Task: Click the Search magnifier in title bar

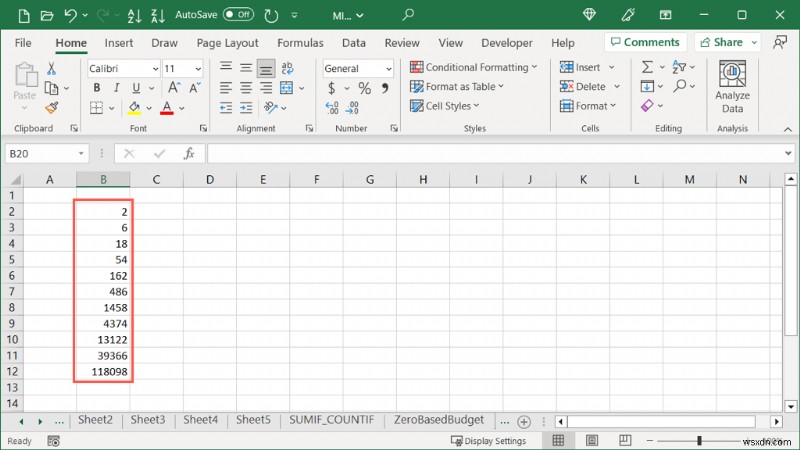Action: tap(408, 15)
